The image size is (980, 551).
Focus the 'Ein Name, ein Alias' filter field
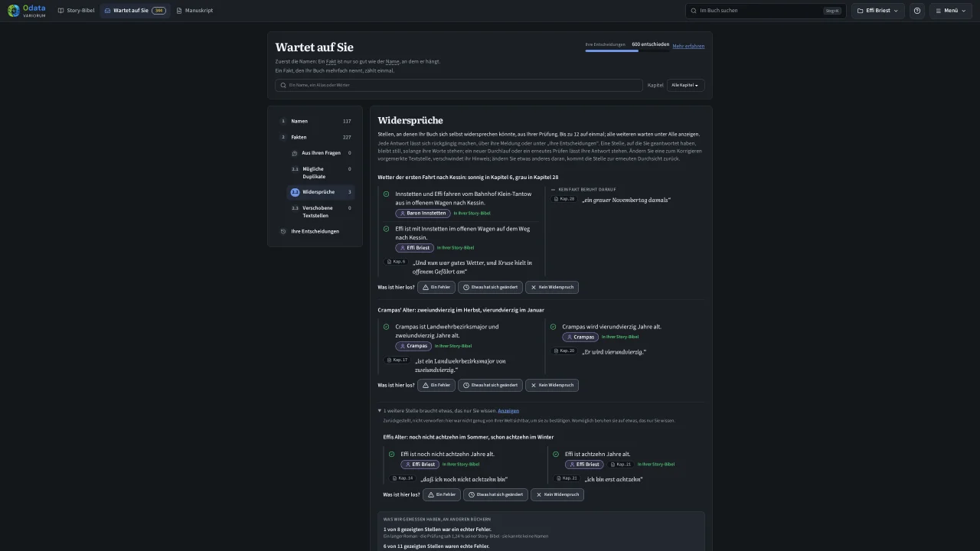(x=459, y=85)
